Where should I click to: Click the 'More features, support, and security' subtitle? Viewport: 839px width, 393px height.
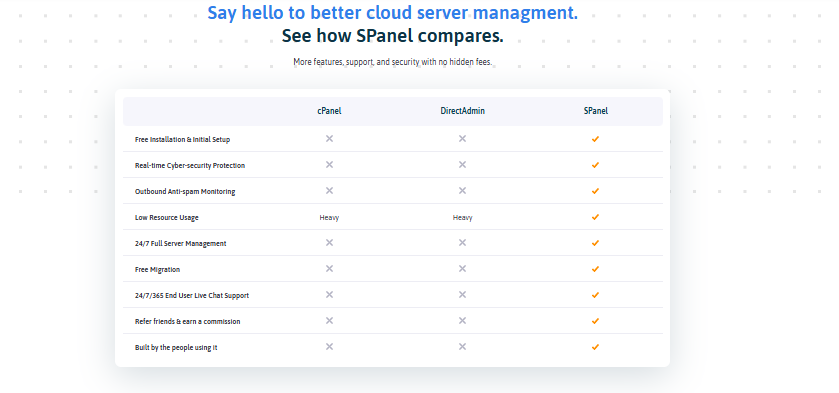tap(393, 62)
